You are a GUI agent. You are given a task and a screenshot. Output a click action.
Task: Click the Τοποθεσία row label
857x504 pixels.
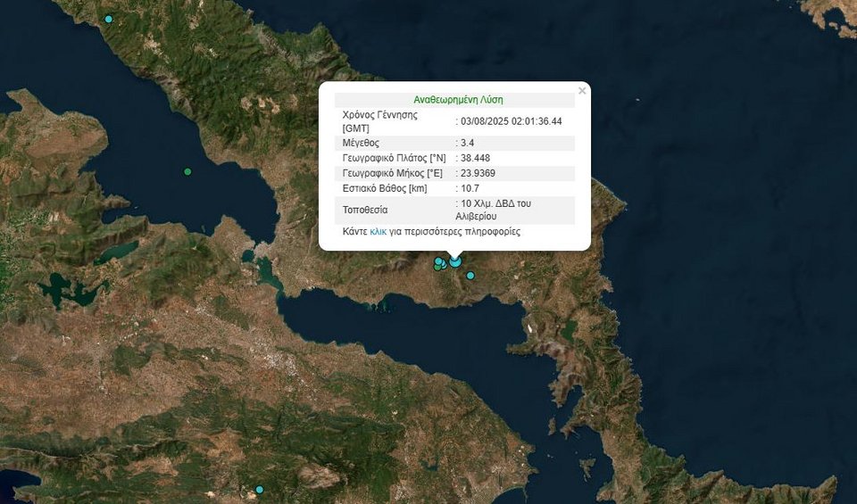(x=365, y=211)
